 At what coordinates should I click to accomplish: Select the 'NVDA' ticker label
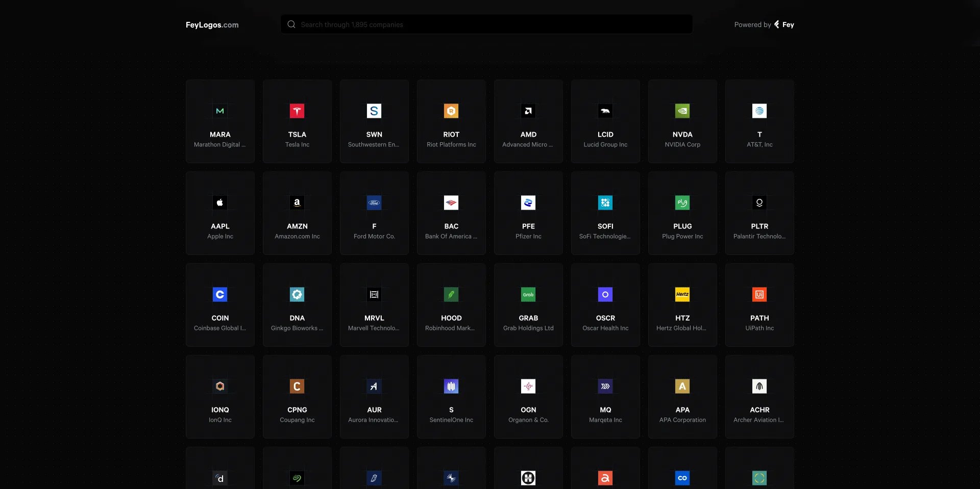click(x=682, y=135)
